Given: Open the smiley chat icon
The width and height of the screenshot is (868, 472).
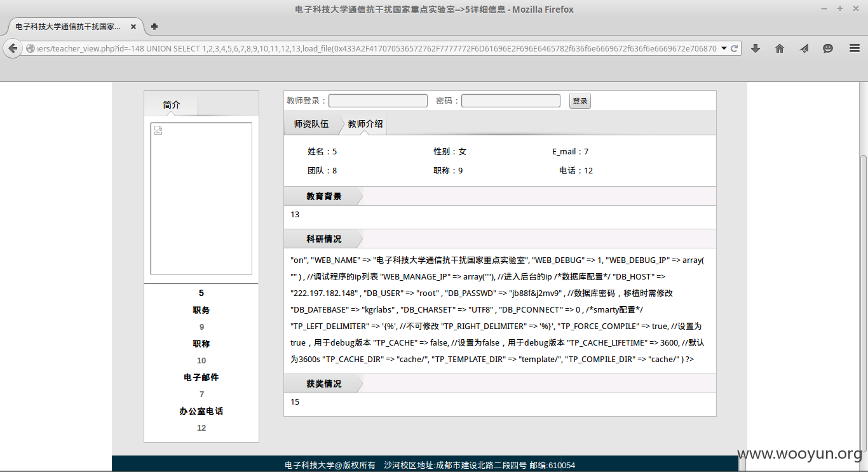Looking at the screenshot, I should tap(828, 48).
